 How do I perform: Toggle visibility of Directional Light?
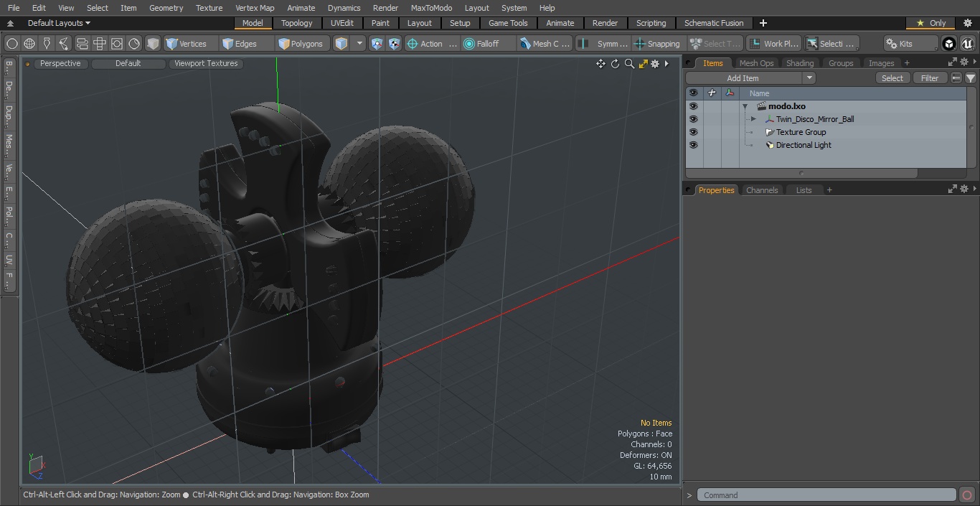click(x=693, y=145)
